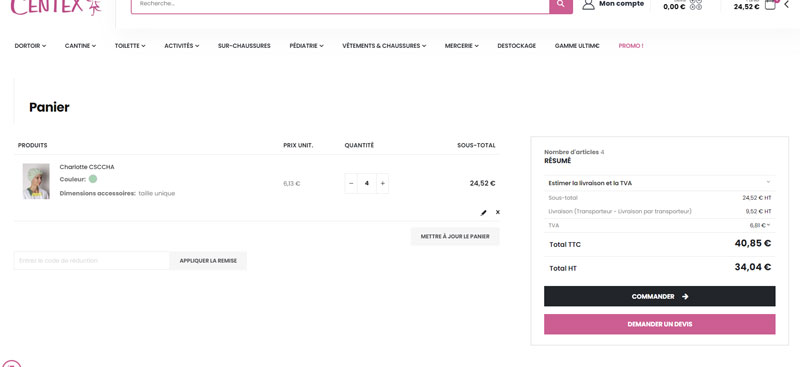Click the discount code input field

tap(92, 260)
